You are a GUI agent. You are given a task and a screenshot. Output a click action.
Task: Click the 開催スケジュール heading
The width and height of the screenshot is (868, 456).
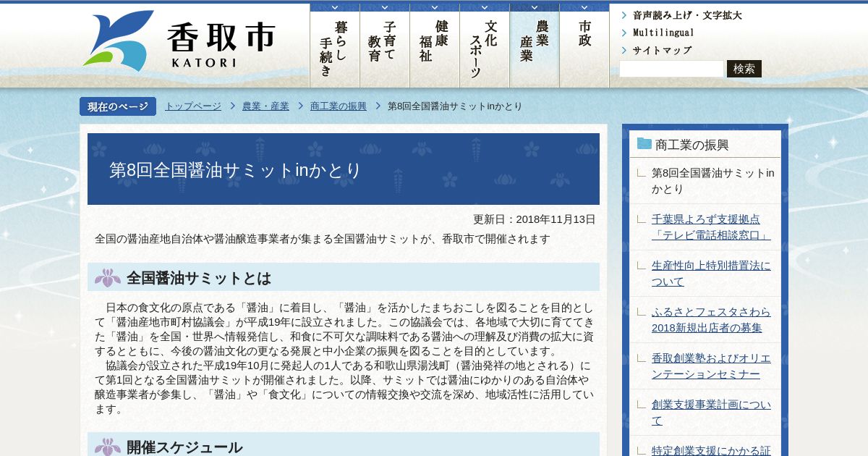(x=184, y=447)
